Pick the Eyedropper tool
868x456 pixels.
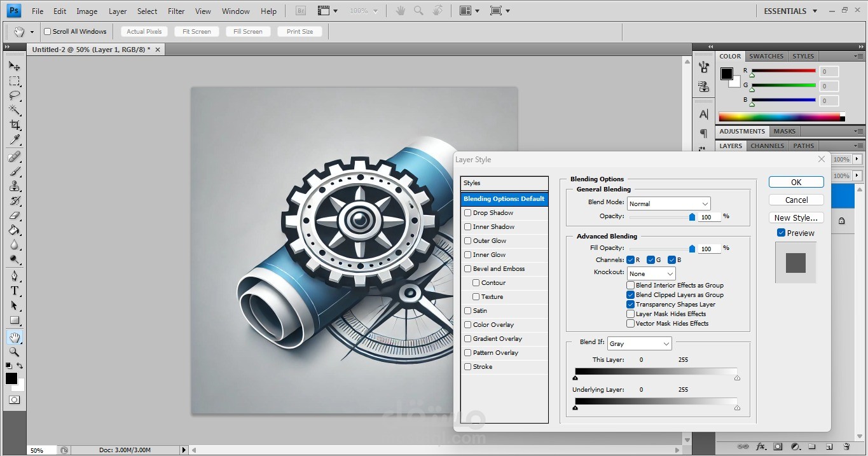14,140
